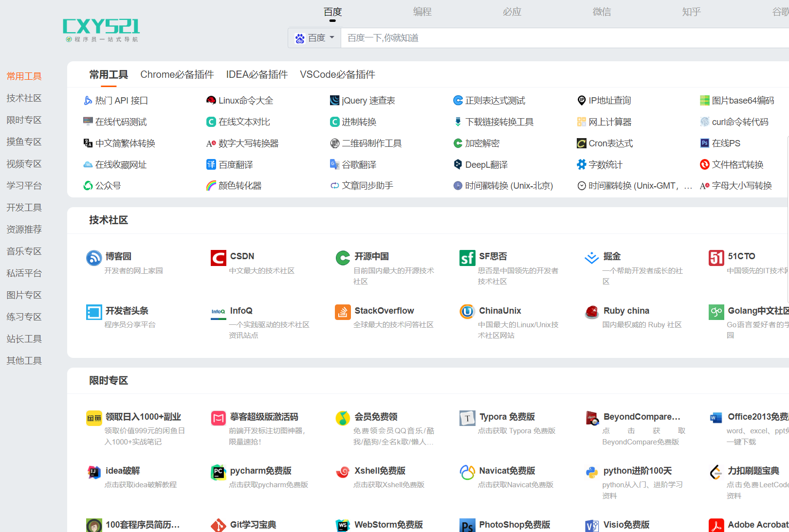Click the Cron表达式 icon
Image resolution: width=789 pixels, height=532 pixels.
click(581, 143)
